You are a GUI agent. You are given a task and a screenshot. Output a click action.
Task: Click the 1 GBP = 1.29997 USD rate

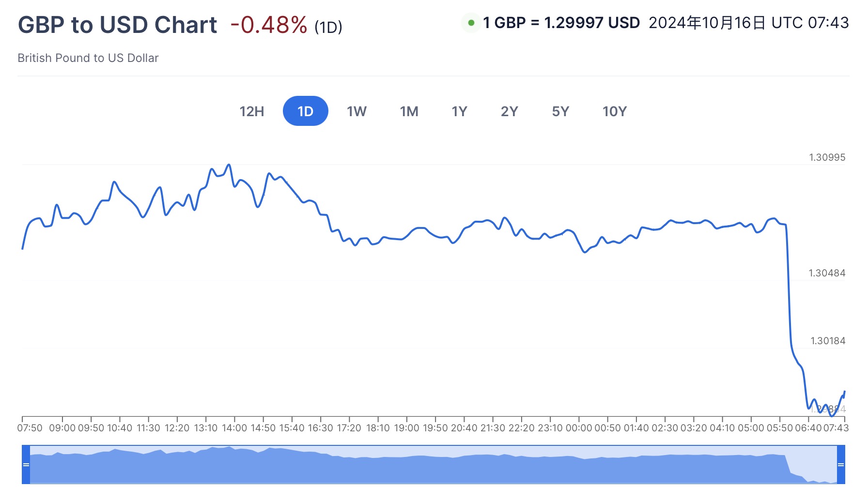coord(561,23)
